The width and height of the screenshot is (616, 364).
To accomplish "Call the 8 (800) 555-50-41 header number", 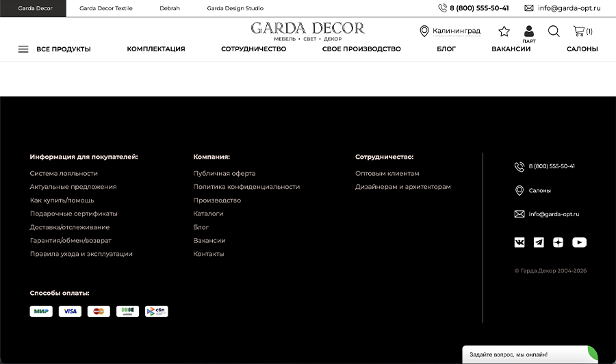I will click(479, 8).
